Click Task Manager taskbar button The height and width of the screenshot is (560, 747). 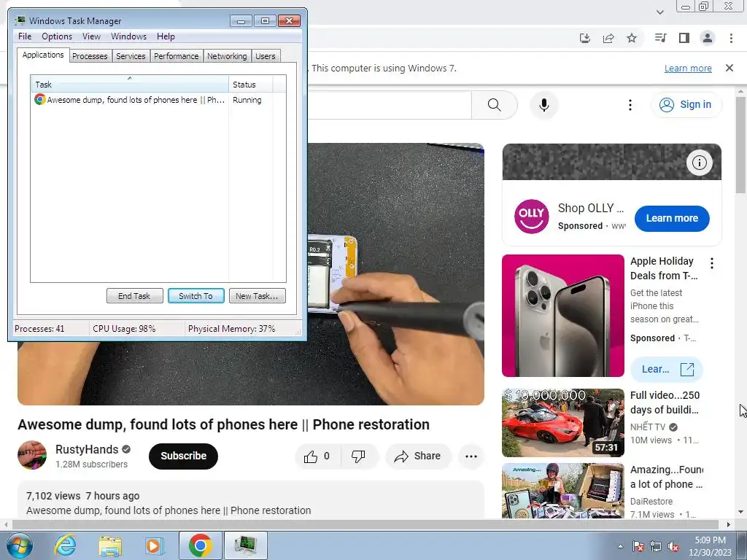(245, 545)
